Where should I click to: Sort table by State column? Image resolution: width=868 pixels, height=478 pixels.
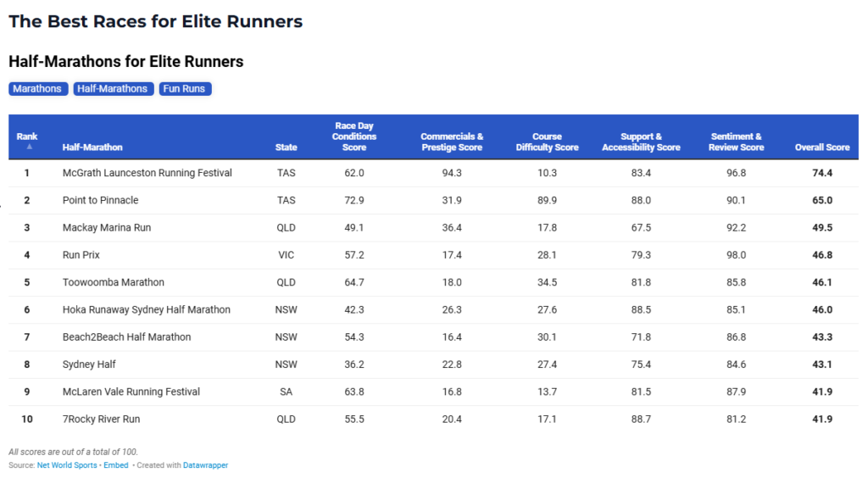[286, 147]
